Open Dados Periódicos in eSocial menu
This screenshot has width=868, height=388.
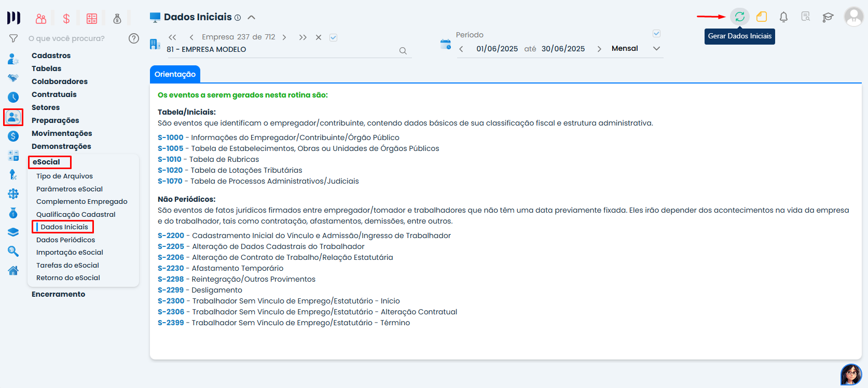click(65, 240)
